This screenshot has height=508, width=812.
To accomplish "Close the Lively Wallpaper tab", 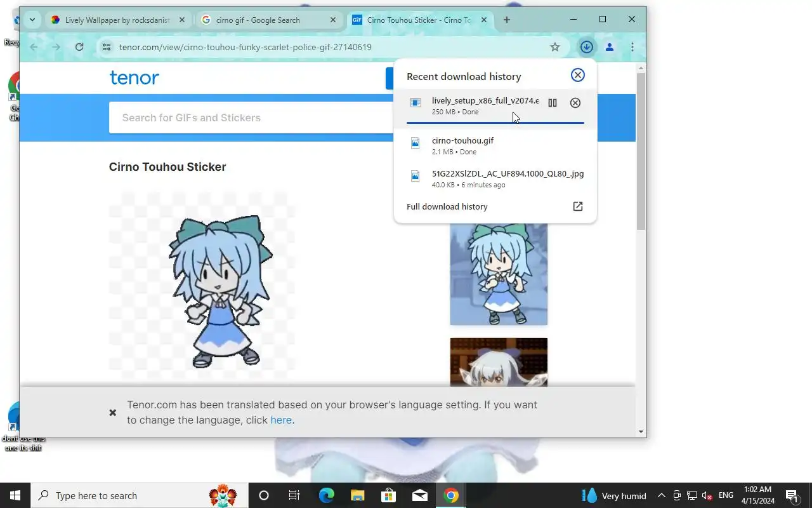I will (x=182, y=20).
